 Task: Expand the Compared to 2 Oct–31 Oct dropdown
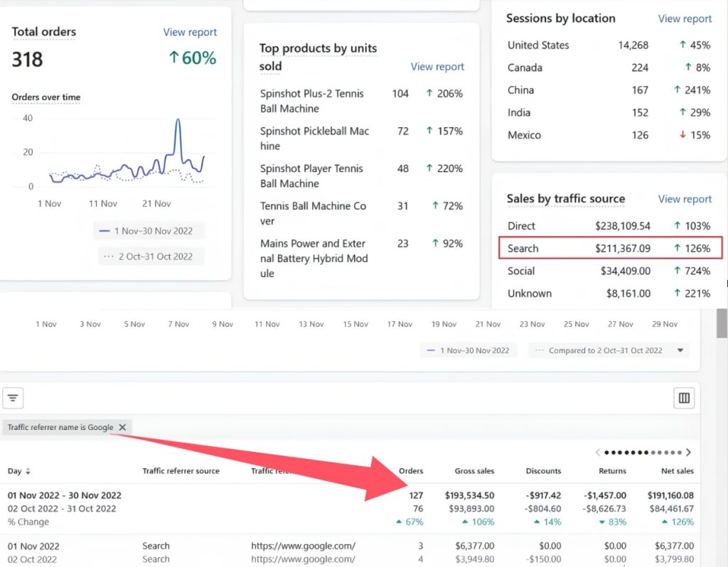(680, 350)
